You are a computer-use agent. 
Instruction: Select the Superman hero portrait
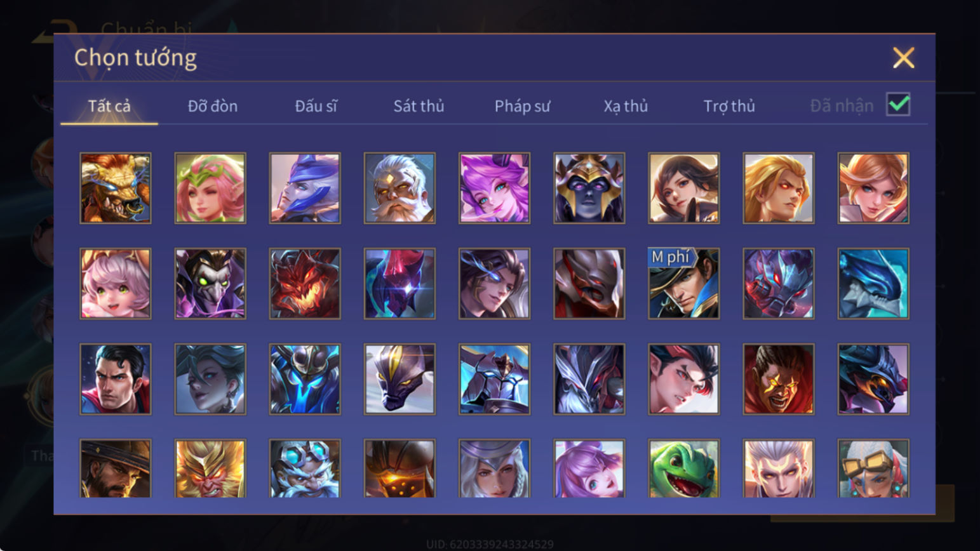tap(116, 379)
